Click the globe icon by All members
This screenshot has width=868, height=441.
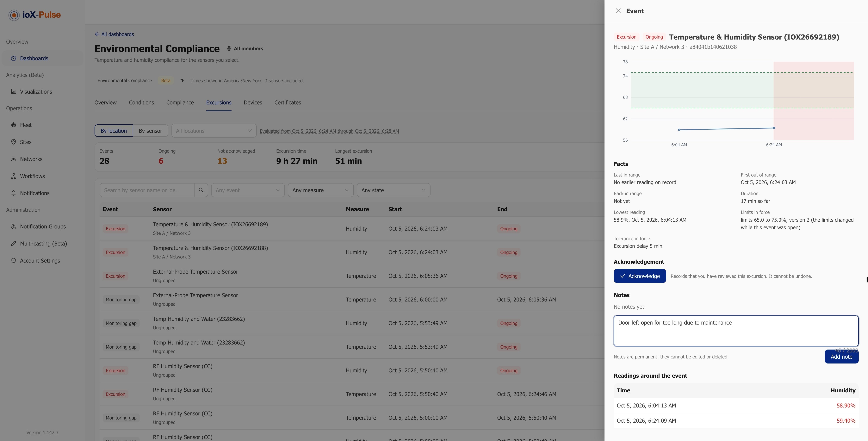(229, 48)
